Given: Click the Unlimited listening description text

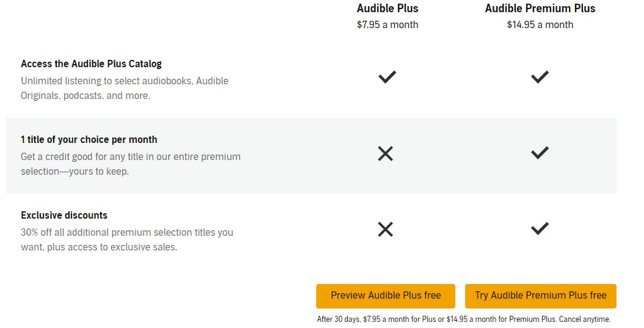Looking at the screenshot, I should coord(125,88).
